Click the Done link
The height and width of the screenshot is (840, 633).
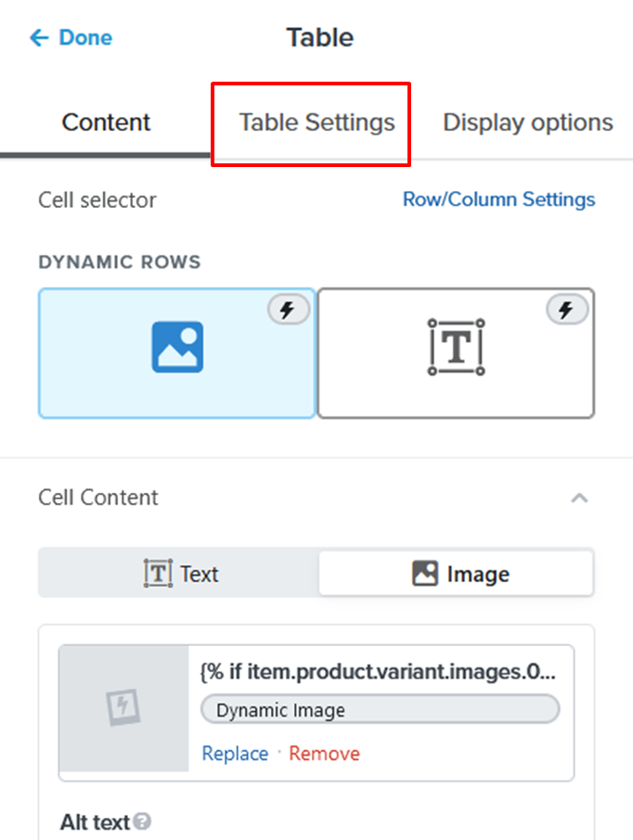(x=85, y=38)
